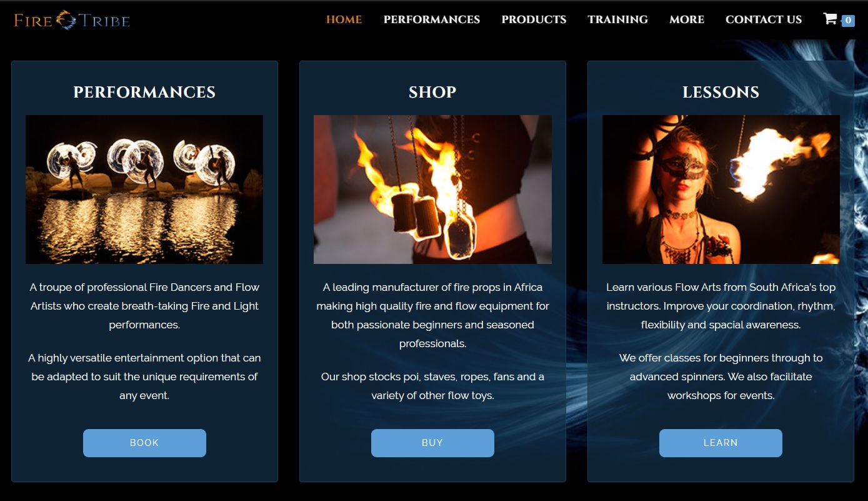This screenshot has width=868, height=501.
Task: Open the fire dancers performance photo
Action: pos(144,190)
